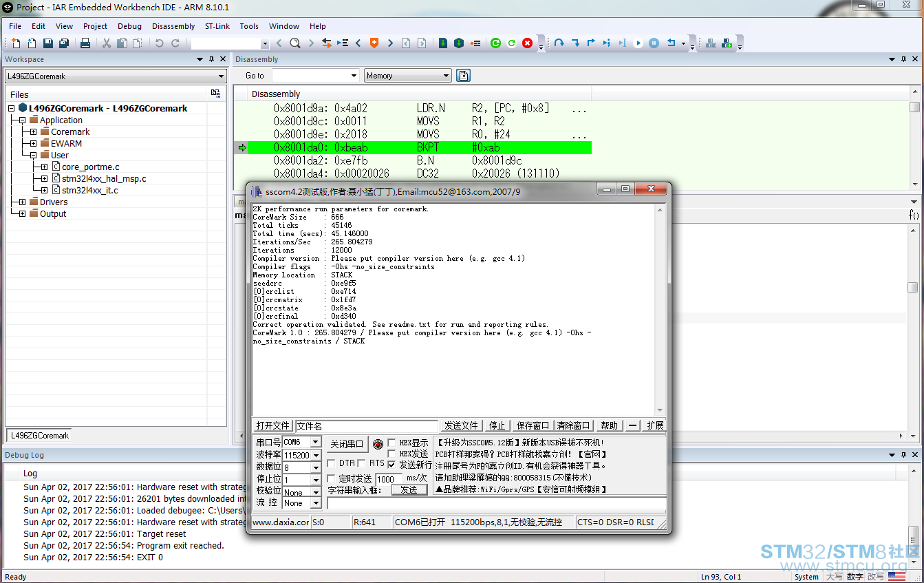Open the ST-Link menu
This screenshot has height=583, width=924.
coord(217,26)
